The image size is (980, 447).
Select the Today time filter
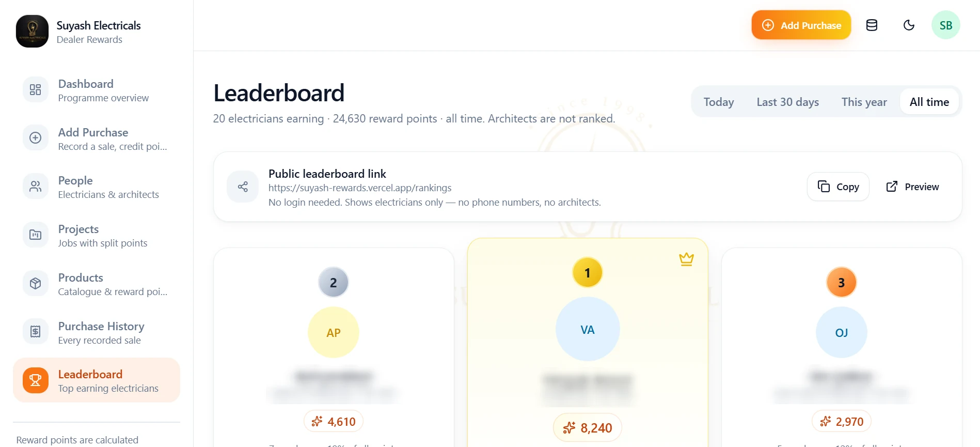(x=719, y=102)
